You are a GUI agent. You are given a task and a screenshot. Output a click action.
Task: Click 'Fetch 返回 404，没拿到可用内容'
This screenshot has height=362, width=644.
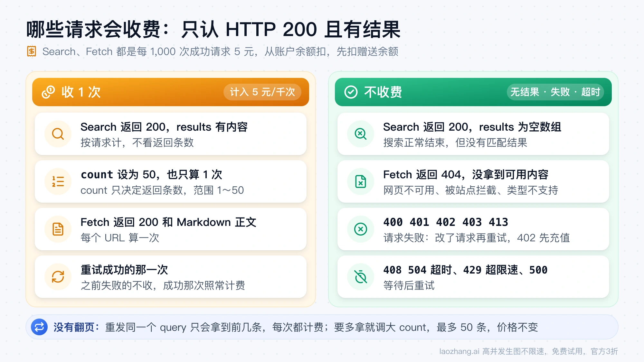click(x=466, y=174)
